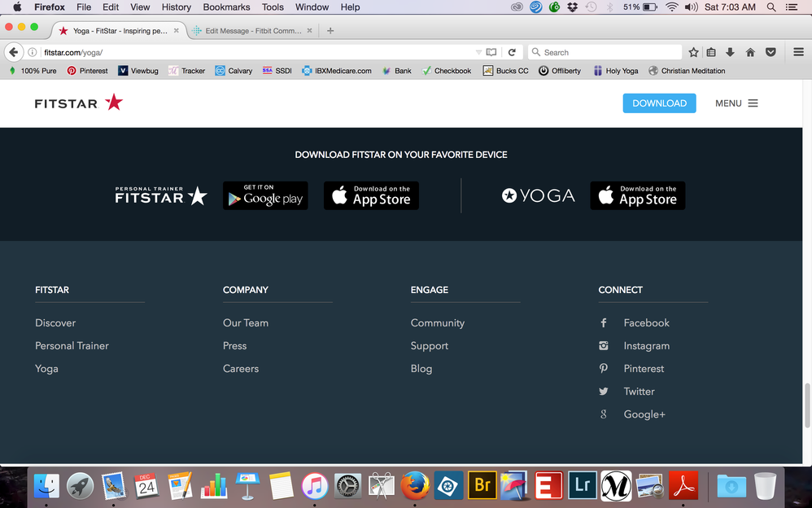812x508 pixels.
Task: Open the Apple menu
Action: [x=17, y=7]
